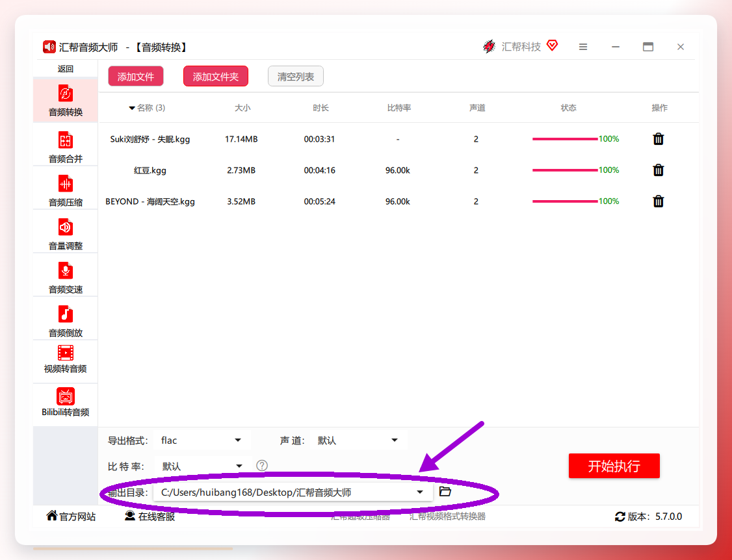Delete the 红豆.kgg file via trash icon
This screenshot has height=560, width=732.
[x=659, y=170]
